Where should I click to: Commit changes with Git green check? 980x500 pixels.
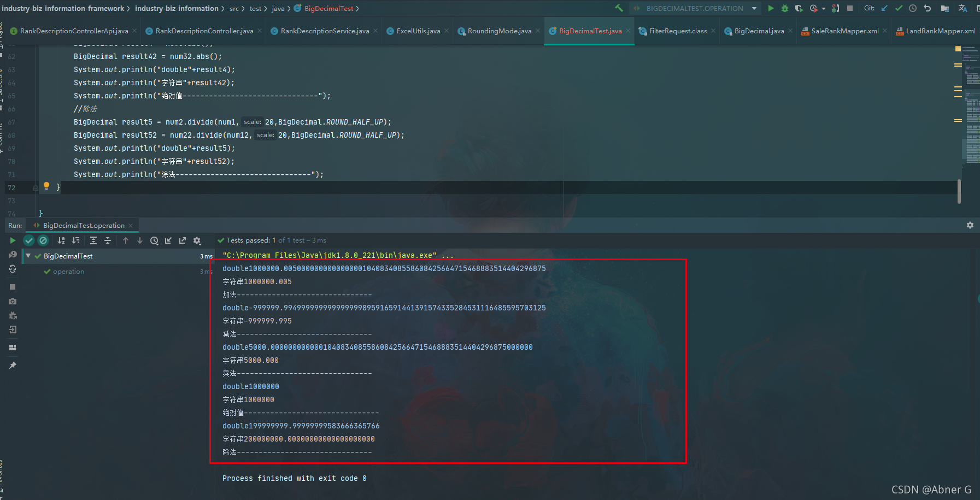pyautogui.click(x=899, y=8)
